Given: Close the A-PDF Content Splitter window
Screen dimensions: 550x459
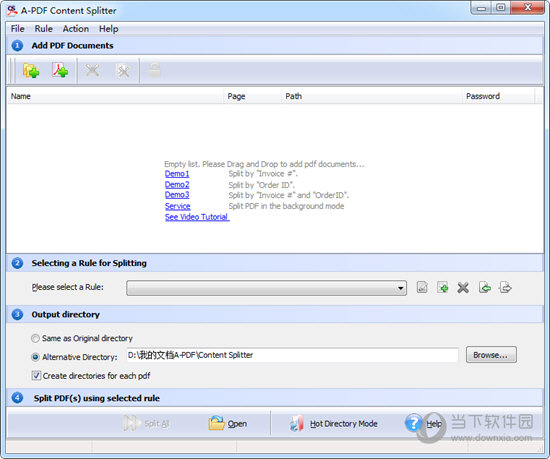Looking at the screenshot, I should click(x=527, y=8).
